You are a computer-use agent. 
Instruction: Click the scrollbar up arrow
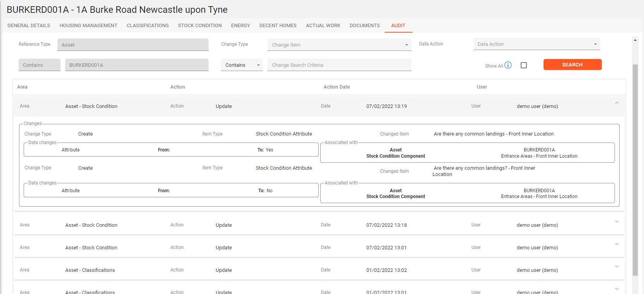click(635, 40)
